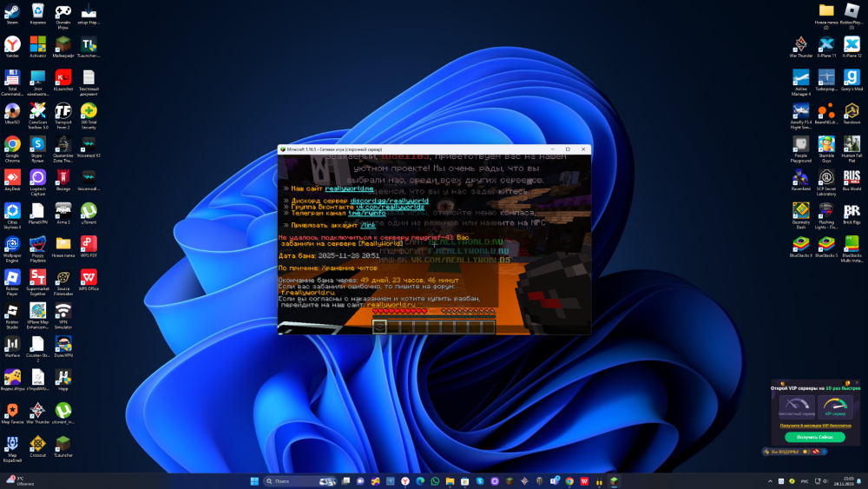This screenshot has height=489, width=868.
Task: Select the Roblox Studio desktop icon
Action: point(12,314)
